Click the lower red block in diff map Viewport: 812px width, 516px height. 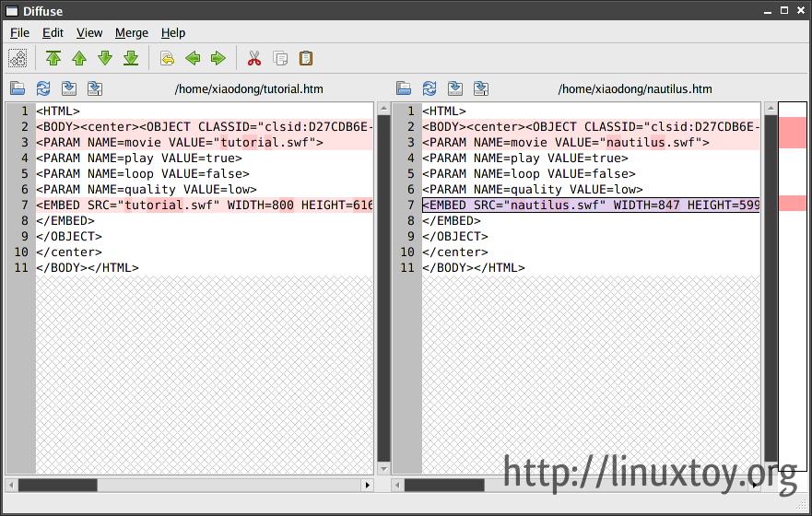coord(793,203)
